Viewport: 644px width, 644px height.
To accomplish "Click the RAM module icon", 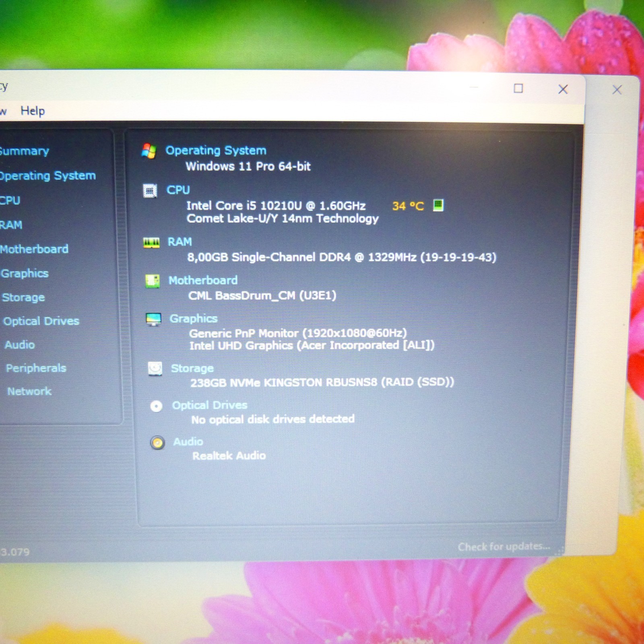I will click(151, 242).
